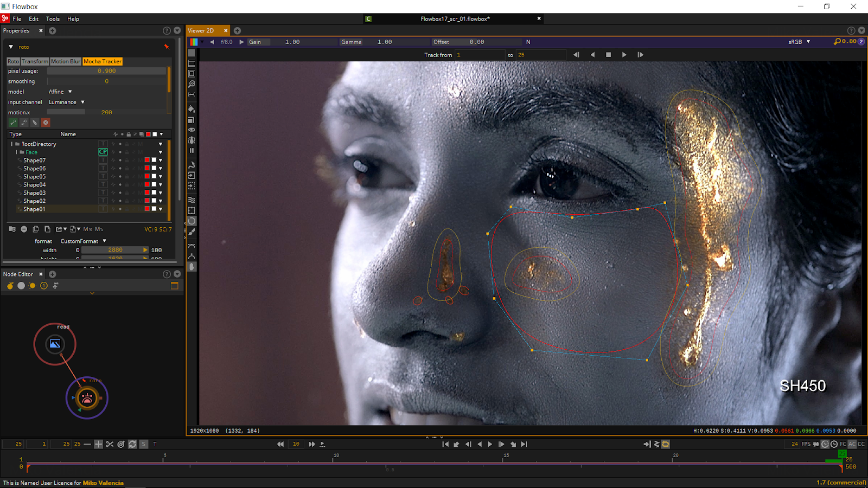This screenshot has height=488, width=868.
Task: Click the new folder icon below the shape list
Action: click(11, 229)
